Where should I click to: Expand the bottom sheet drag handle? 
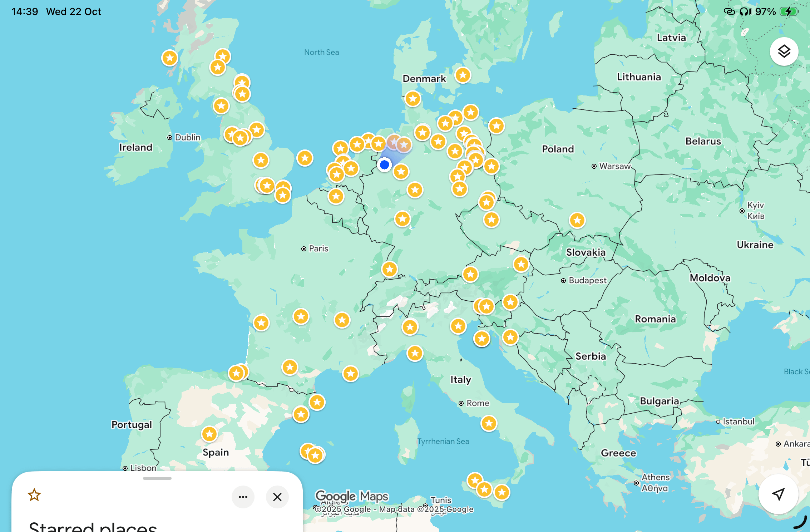(x=157, y=478)
